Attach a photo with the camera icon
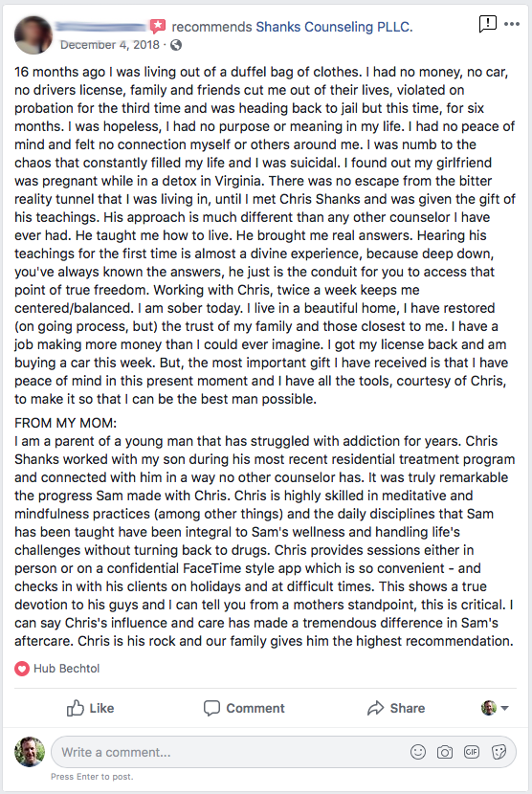This screenshot has height=794, width=532. 445,752
